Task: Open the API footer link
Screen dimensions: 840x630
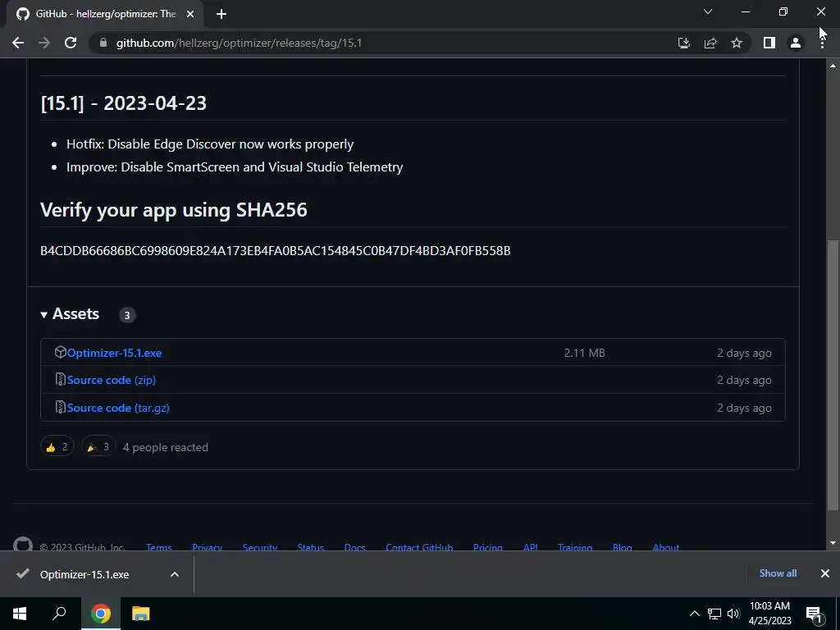Action: point(531,547)
